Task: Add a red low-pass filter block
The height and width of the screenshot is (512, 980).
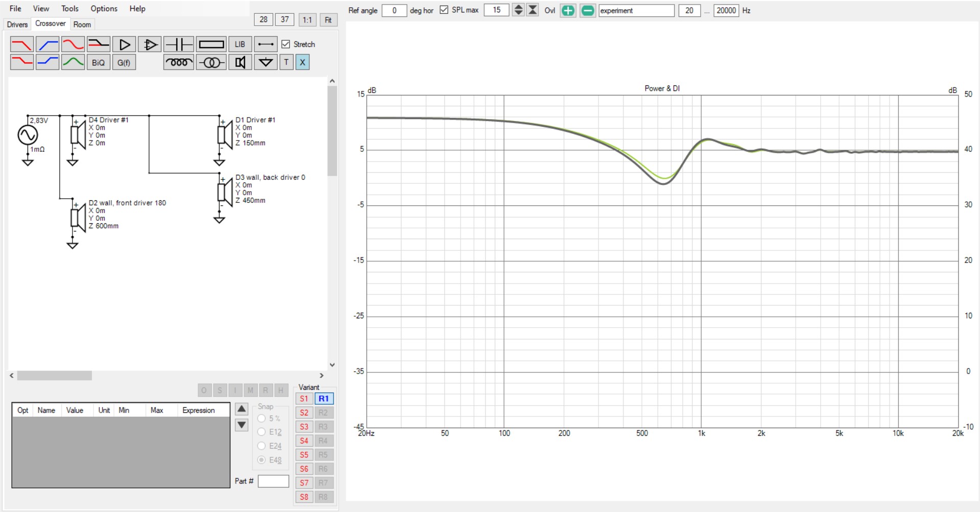Action: point(22,44)
